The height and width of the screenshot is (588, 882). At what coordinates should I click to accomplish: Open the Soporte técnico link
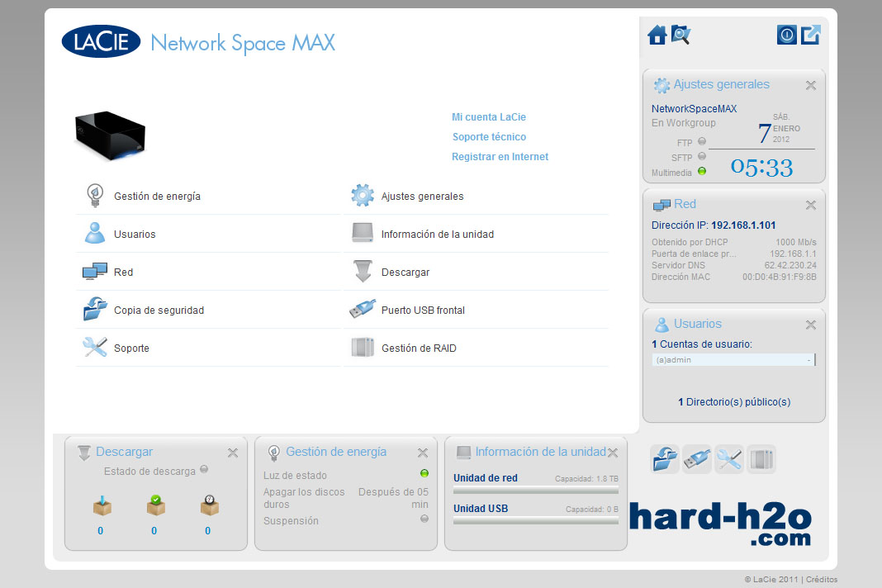pos(490,137)
